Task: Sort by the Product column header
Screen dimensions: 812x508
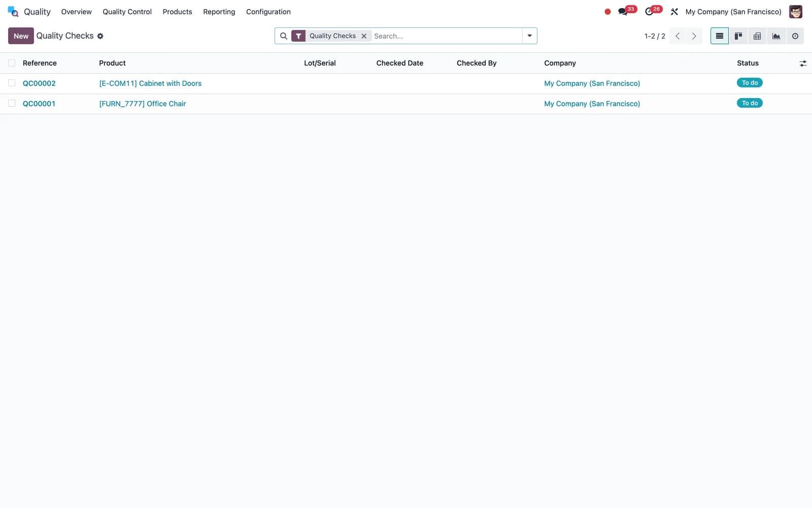Action: click(x=112, y=63)
